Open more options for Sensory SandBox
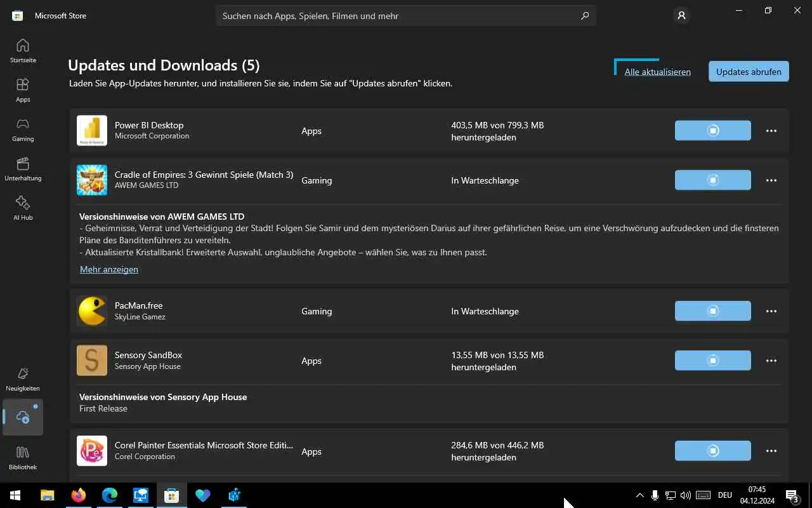The image size is (812, 508). point(771,361)
